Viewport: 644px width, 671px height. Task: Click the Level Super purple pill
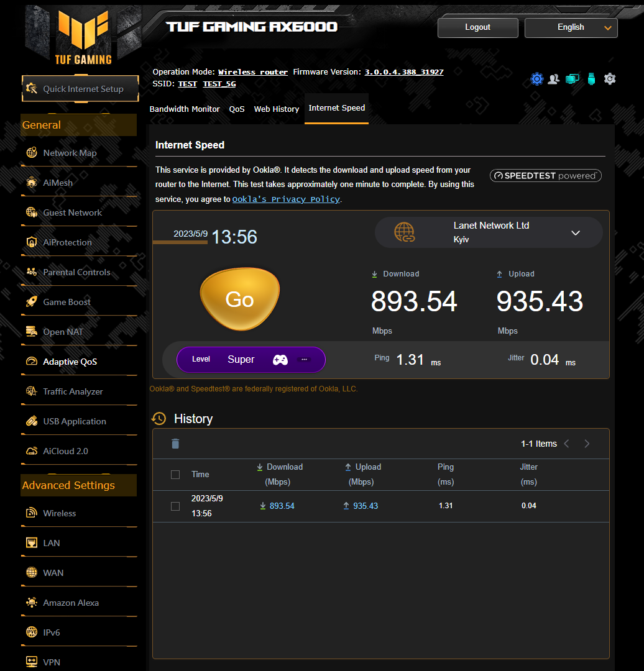251,360
